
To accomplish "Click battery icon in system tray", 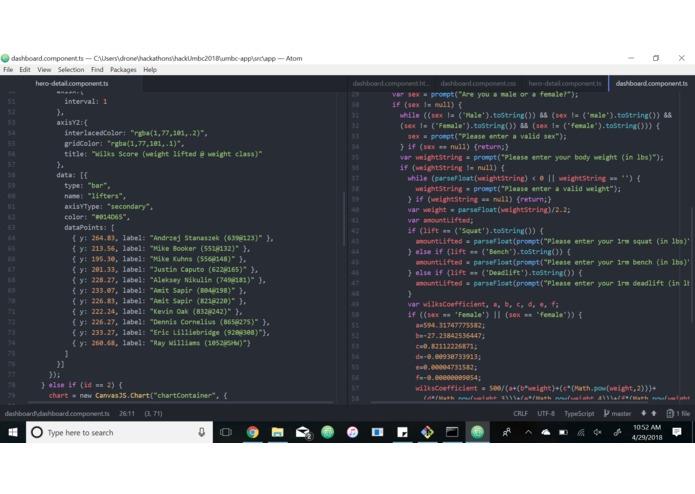I will 563,432.
